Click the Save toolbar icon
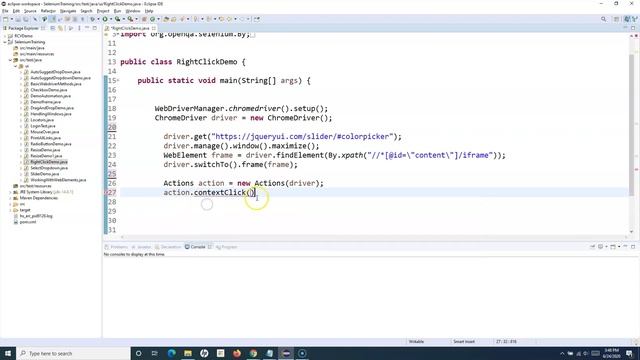The image size is (640, 360). click(18, 19)
